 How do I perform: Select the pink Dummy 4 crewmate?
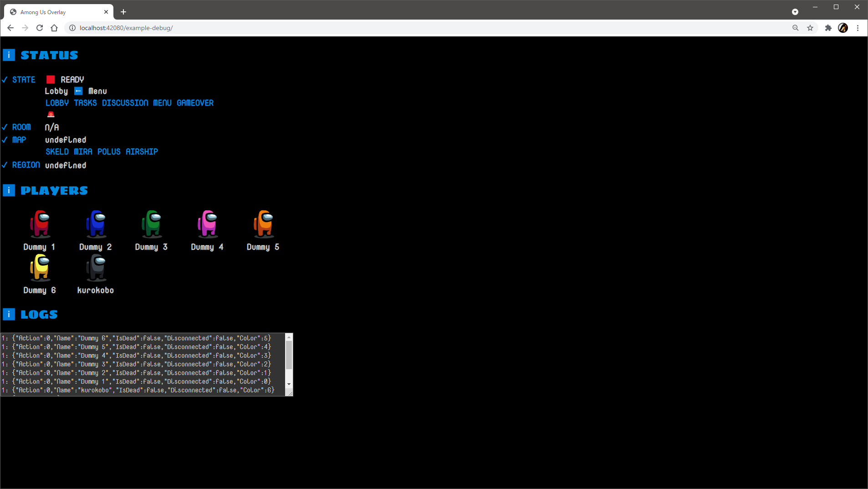click(x=208, y=224)
